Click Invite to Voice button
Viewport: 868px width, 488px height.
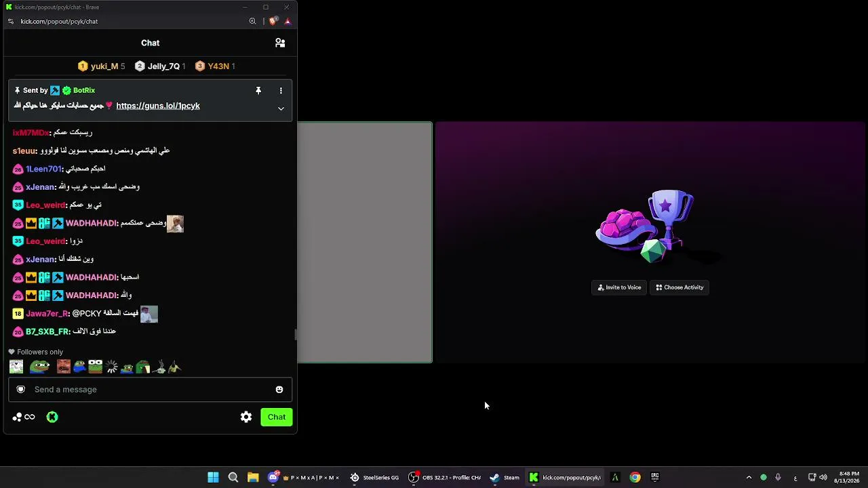pyautogui.click(x=619, y=287)
